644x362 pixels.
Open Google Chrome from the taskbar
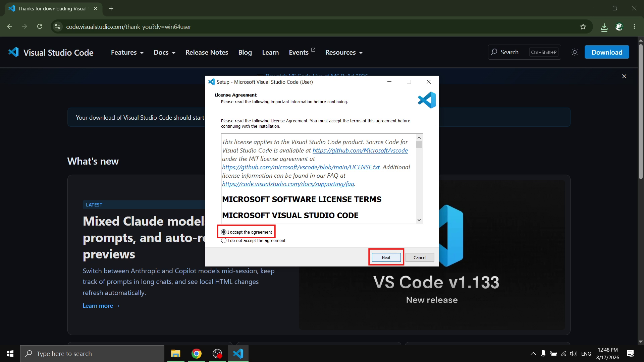197,354
